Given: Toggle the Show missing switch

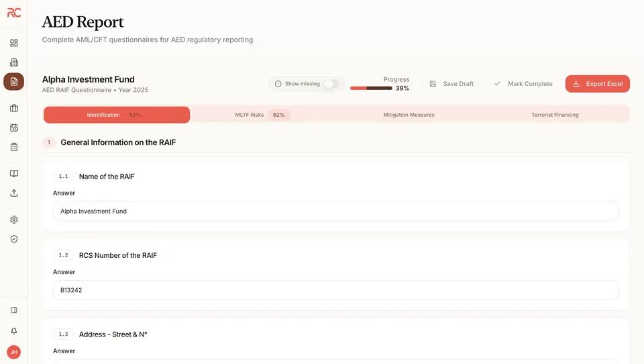Looking at the screenshot, I should [x=331, y=84].
